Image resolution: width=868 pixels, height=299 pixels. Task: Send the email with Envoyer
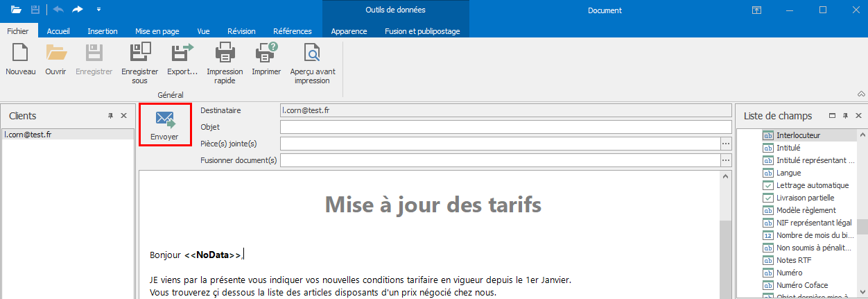pos(165,124)
